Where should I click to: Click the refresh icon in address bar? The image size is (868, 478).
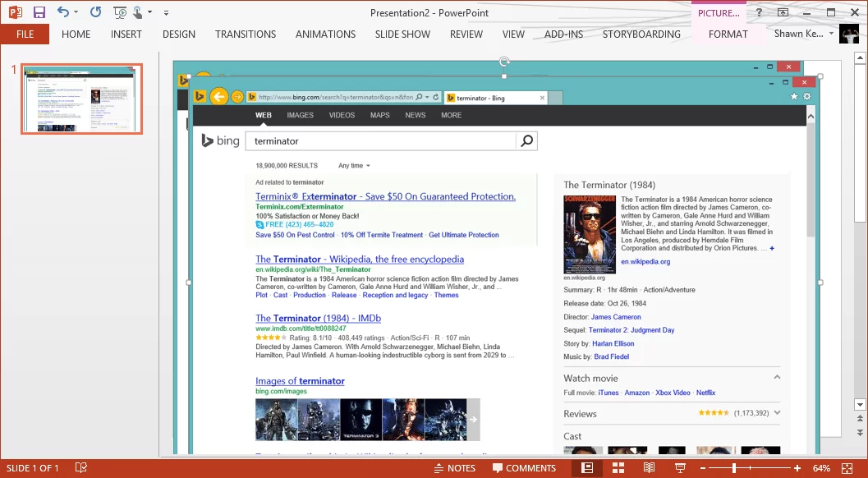pos(436,97)
